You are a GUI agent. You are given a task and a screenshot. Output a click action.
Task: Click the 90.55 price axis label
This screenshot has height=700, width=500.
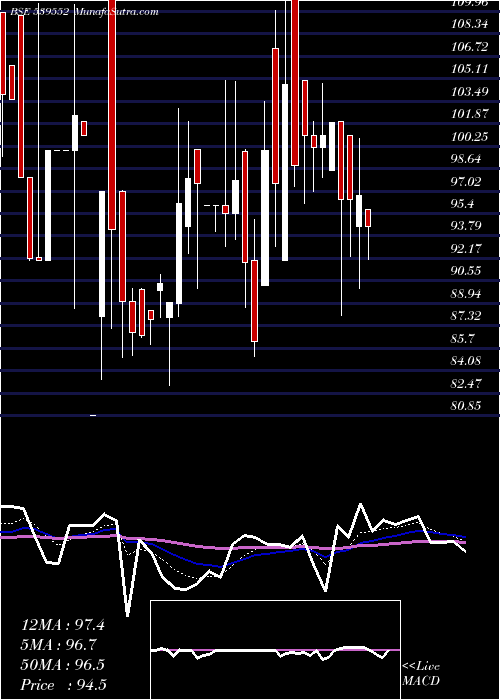[x=467, y=271]
